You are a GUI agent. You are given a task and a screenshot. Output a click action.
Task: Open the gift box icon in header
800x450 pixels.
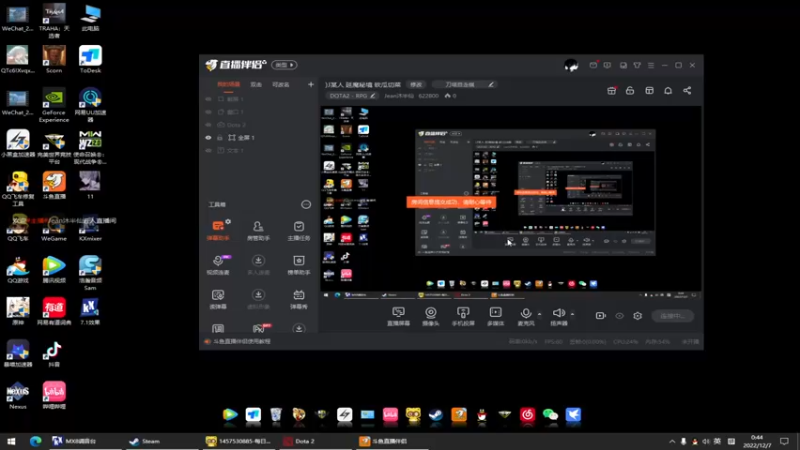click(611, 90)
